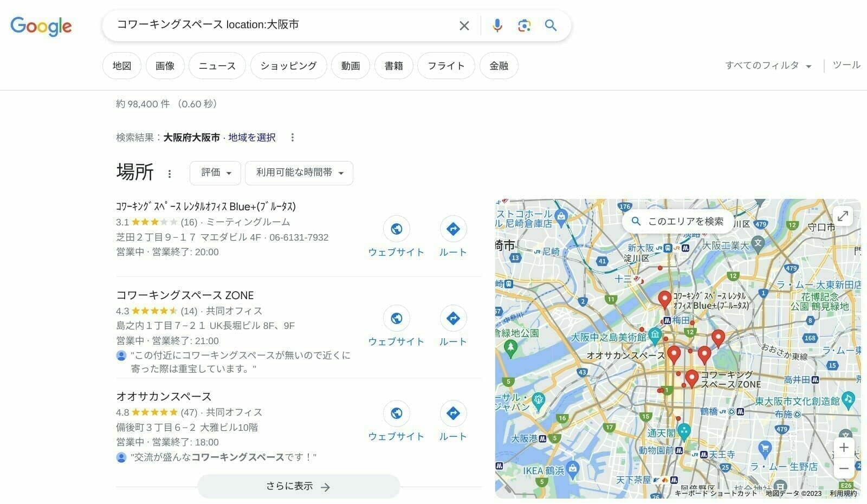This screenshot has height=504, width=867.
Task: Click the ルート label under オオサカンスペース listing
Action: 453,437
